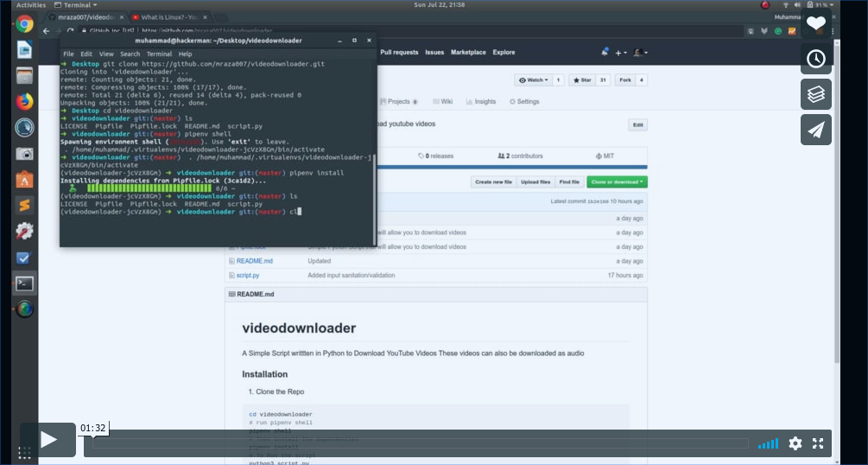Show applications grid at dock bottom

tap(24, 452)
